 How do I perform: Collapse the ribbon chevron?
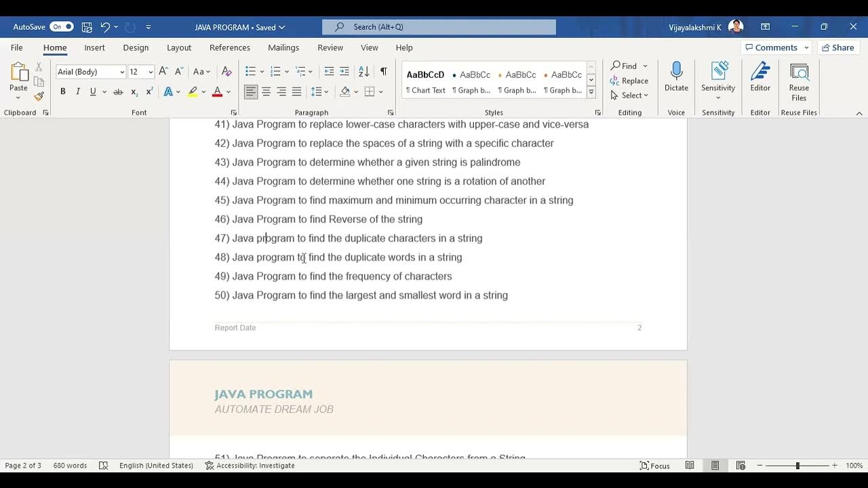[859, 113]
